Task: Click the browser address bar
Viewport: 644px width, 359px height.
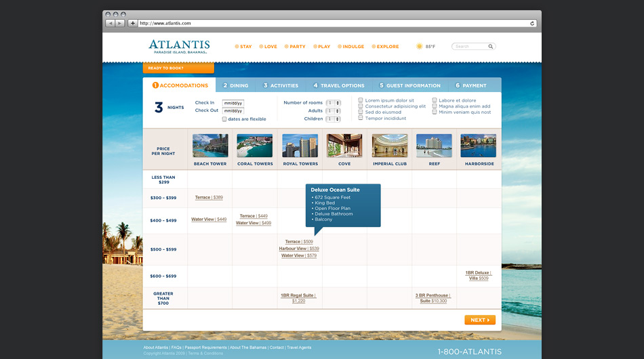Action: pyautogui.click(x=337, y=24)
